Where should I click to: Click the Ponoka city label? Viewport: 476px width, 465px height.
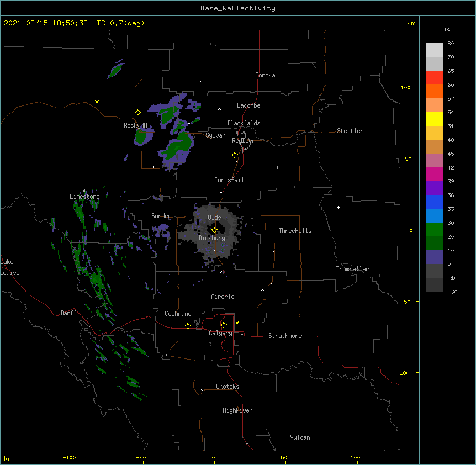pyautogui.click(x=265, y=75)
